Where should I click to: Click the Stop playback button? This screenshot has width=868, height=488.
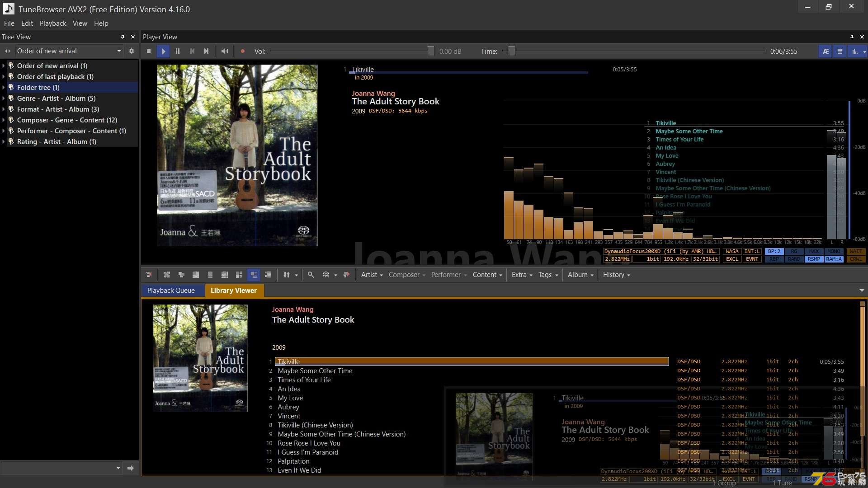(149, 52)
